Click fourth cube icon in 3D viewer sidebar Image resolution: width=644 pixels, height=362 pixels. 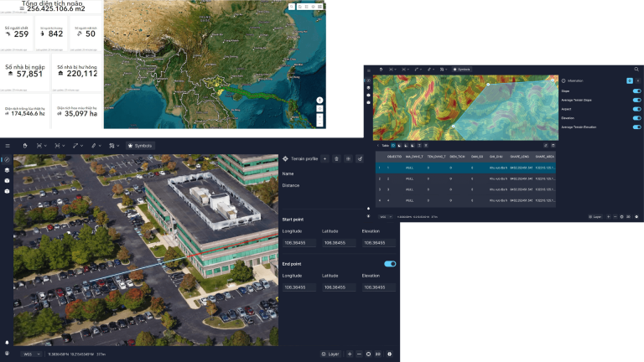click(7, 191)
